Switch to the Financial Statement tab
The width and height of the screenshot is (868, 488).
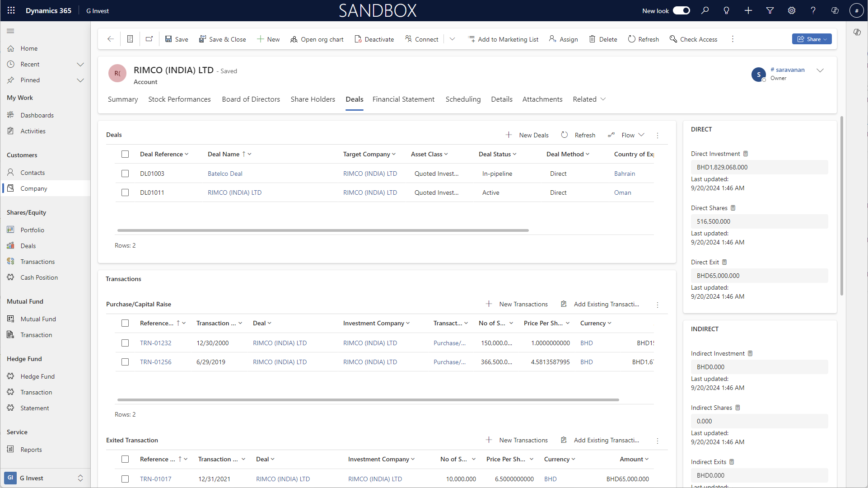click(403, 99)
